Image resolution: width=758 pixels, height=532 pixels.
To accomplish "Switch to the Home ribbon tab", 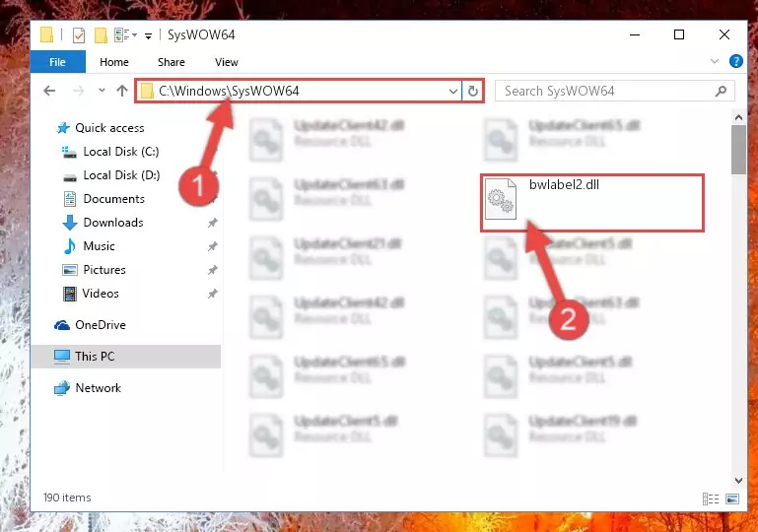I will coord(114,62).
